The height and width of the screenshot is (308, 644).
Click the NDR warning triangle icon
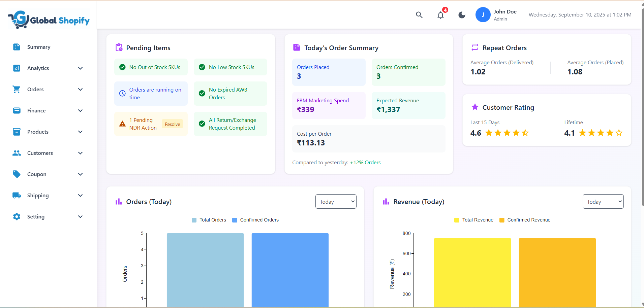[x=122, y=124]
